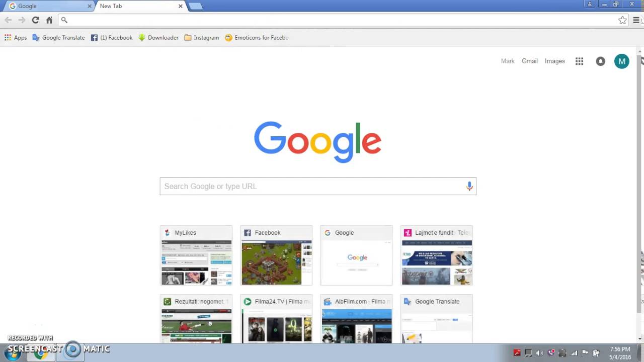
Task: Open the (1) Facebook bookmark
Action: [x=112, y=38]
